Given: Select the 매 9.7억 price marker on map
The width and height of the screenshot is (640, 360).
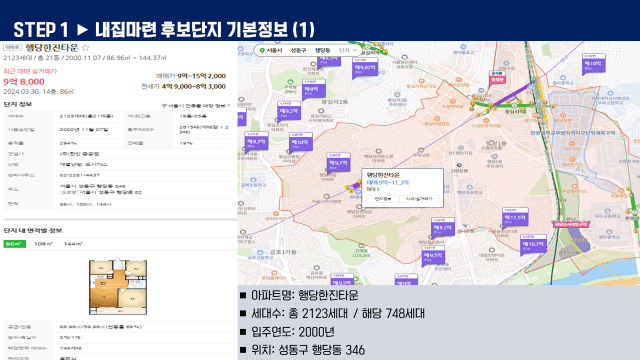Looking at the screenshot, I should [338, 162].
